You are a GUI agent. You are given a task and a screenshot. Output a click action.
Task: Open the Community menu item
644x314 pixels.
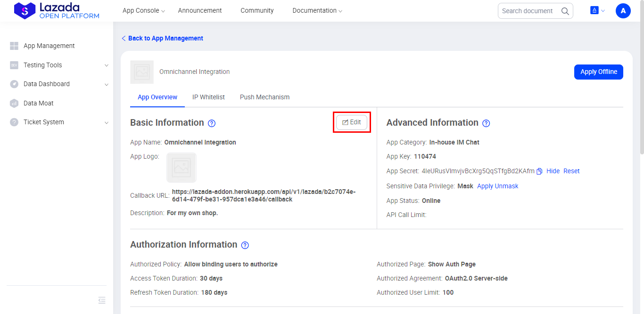tap(257, 10)
